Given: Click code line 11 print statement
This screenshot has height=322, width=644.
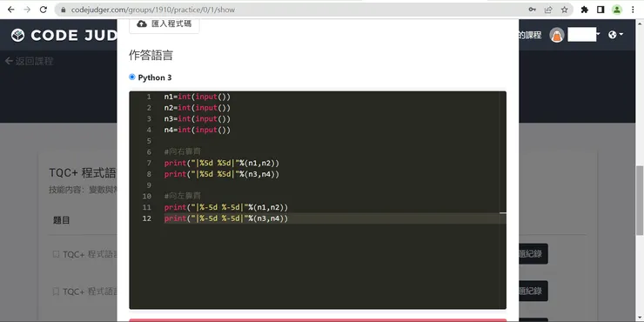Looking at the screenshot, I should click(226, 207).
